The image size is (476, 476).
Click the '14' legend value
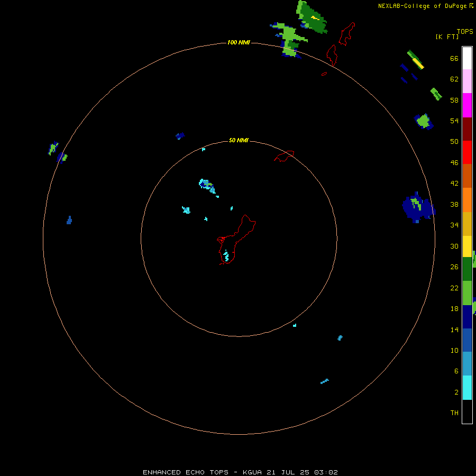pyautogui.click(x=454, y=329)
